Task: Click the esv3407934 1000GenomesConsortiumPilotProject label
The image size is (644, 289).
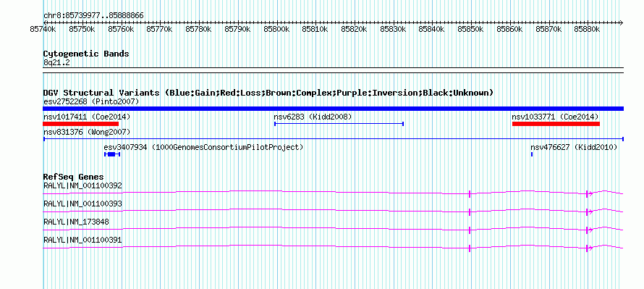Action: coord(204,147)
